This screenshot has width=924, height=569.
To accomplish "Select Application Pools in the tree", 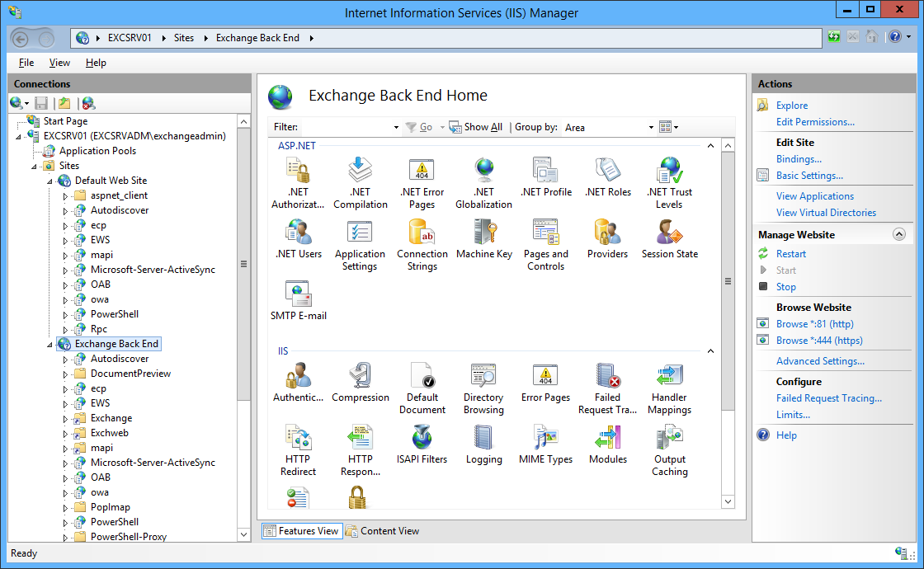I will [x=98, y=151].
